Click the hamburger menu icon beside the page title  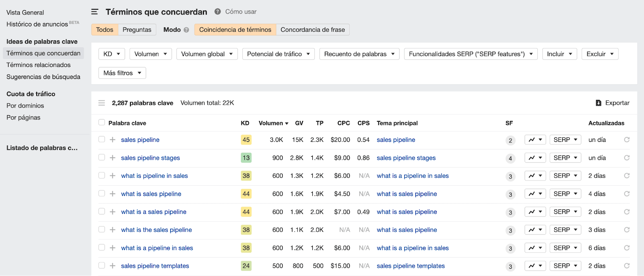(x=95, y=12)
